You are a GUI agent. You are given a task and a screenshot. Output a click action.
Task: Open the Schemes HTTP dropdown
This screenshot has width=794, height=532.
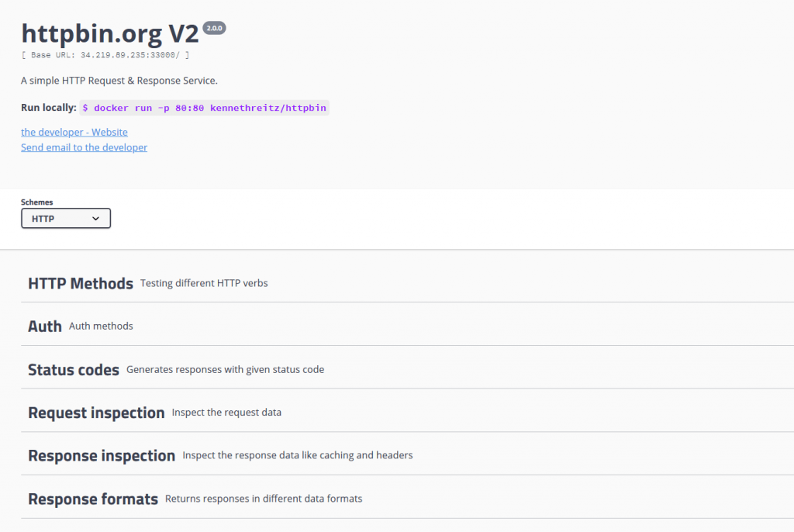66,219
